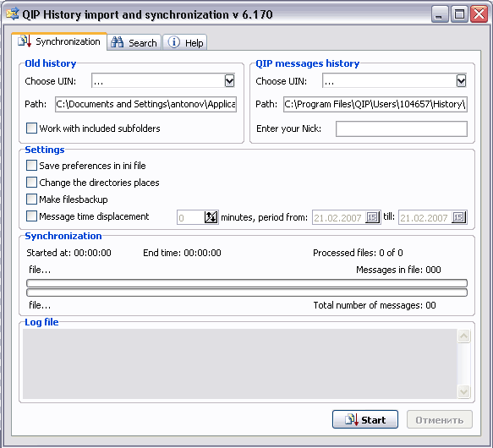Click the document icon on the Start button
This screenshot has height=448, width=493.
pos(352,419)
